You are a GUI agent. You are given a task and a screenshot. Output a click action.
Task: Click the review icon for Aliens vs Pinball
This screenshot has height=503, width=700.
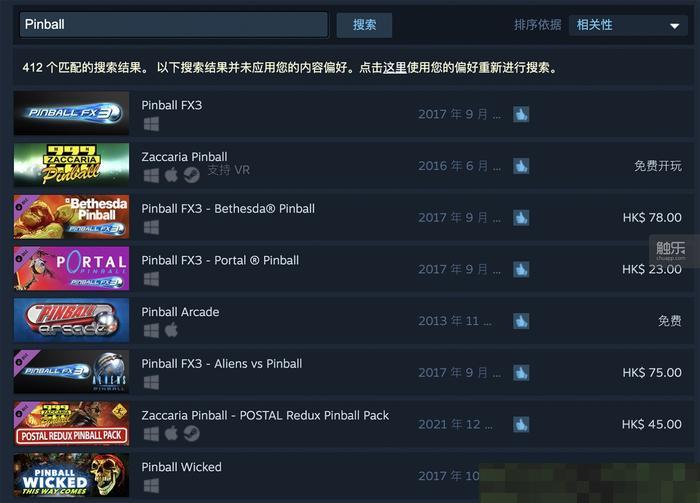tap(521, 373)
